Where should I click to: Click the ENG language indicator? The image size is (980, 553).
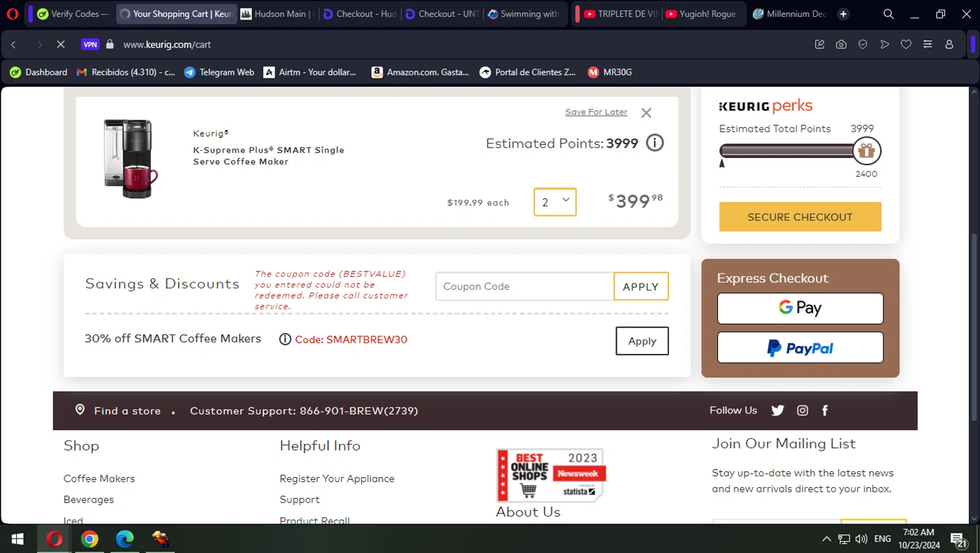pos(883,539)
